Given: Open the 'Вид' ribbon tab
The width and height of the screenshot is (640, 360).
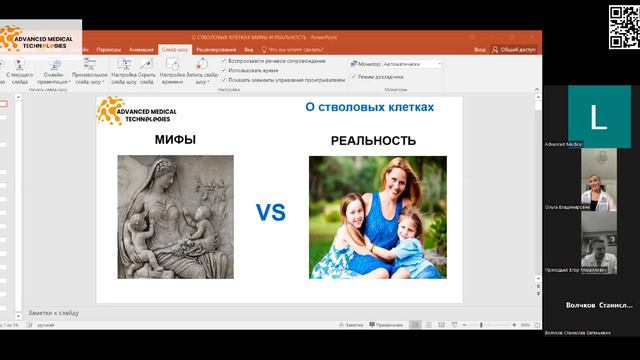Looking at the screenshot, I should [x=249, y=50].
